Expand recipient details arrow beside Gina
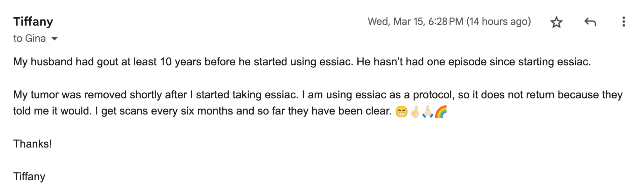Screen dimensions: 644x193 click(54, 39)
